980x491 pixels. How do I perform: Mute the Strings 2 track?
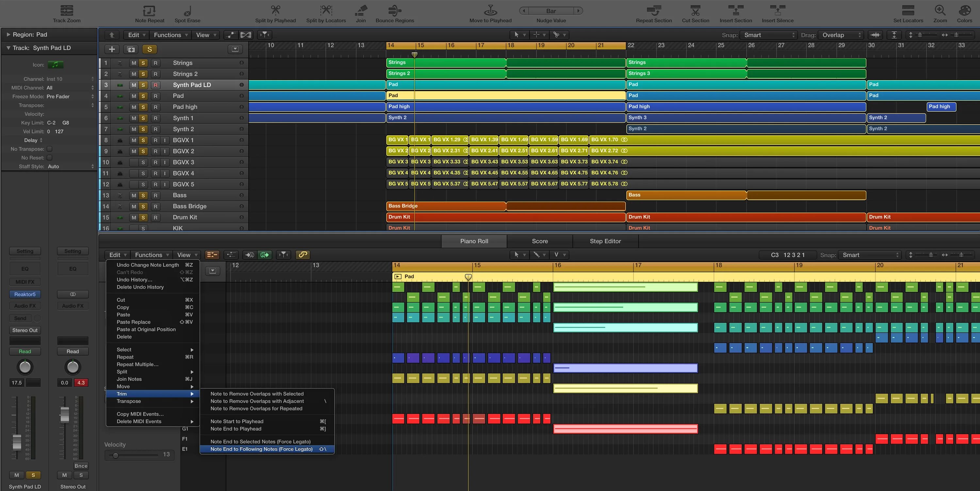pos(134,74)
